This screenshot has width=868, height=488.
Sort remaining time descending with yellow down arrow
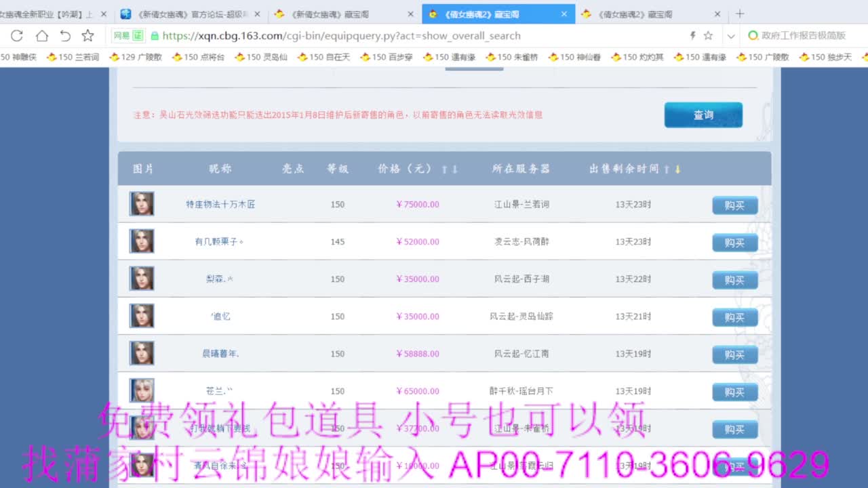click(677, 169)
